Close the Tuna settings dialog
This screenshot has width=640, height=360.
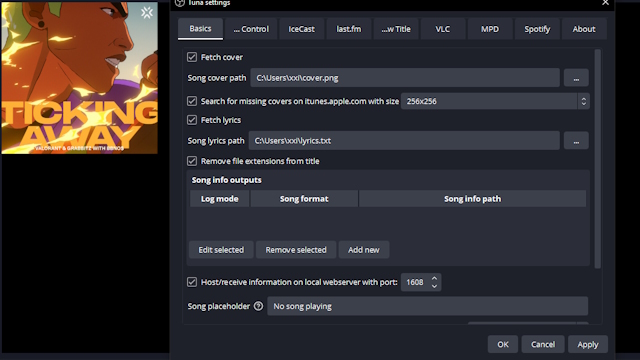605,3
